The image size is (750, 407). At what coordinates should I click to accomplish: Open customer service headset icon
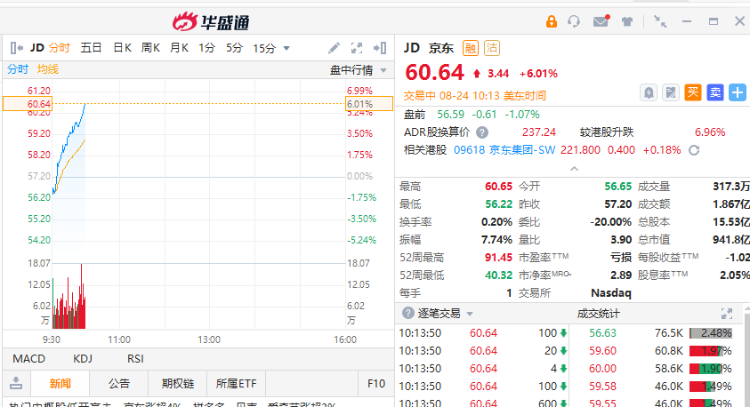575,21
